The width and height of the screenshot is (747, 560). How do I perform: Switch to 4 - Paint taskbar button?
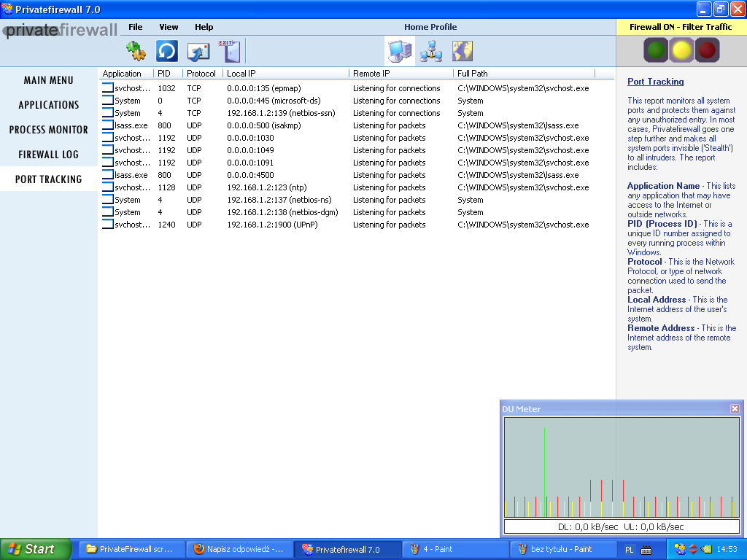pos(455,549)
